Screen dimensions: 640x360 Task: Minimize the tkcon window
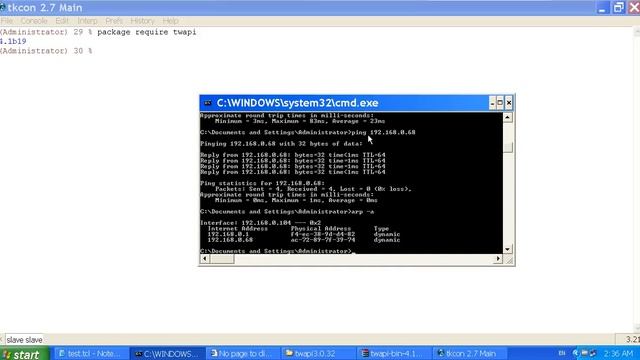coord(602,8)
